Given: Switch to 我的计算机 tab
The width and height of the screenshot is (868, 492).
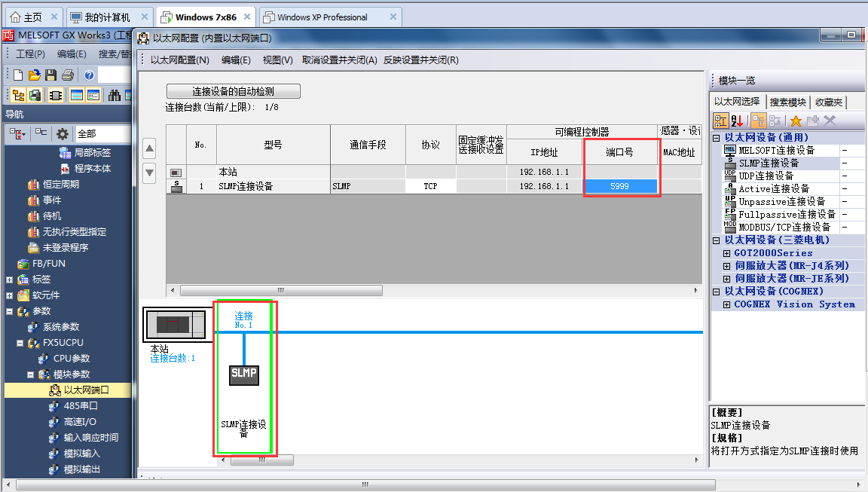Looking at the screenshot, I should 109,17.
